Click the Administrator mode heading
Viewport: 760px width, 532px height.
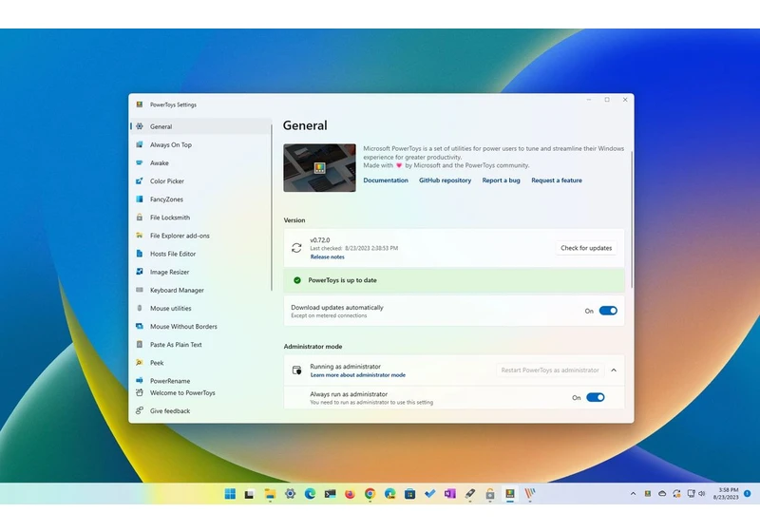(x=313, y=347)
